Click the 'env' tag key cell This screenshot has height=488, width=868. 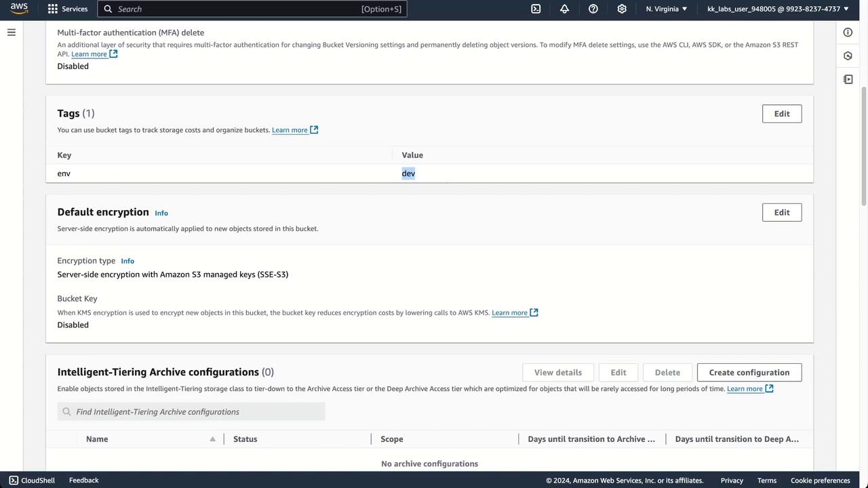(64, 174)
